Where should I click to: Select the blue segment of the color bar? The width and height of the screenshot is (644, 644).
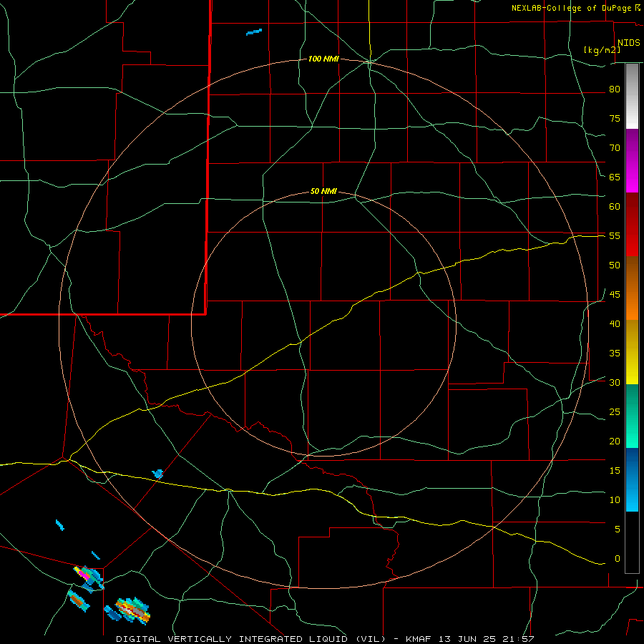pos(632,479)
